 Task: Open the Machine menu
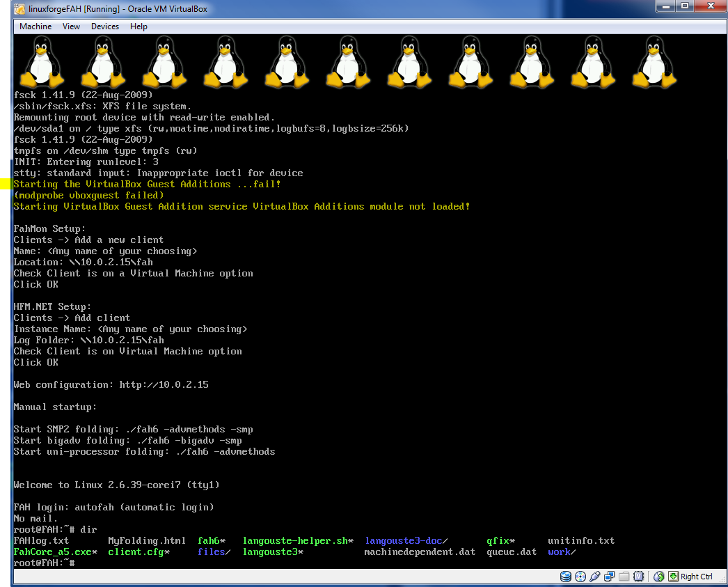pos(35,26)
